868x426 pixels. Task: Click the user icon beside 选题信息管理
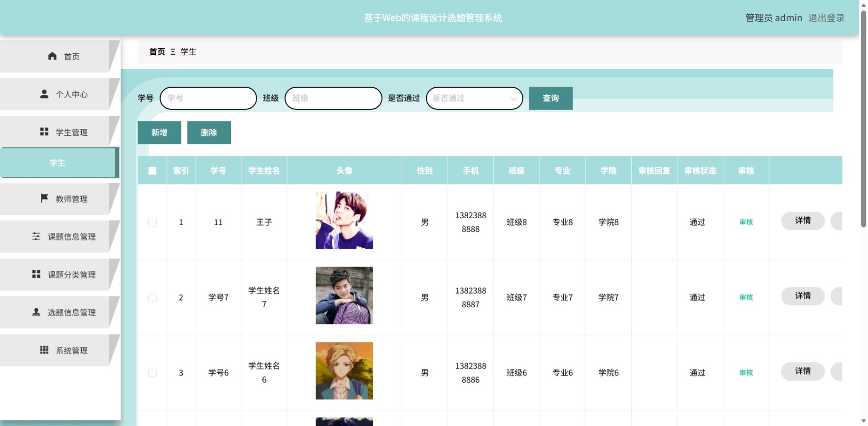coord(36,312)
